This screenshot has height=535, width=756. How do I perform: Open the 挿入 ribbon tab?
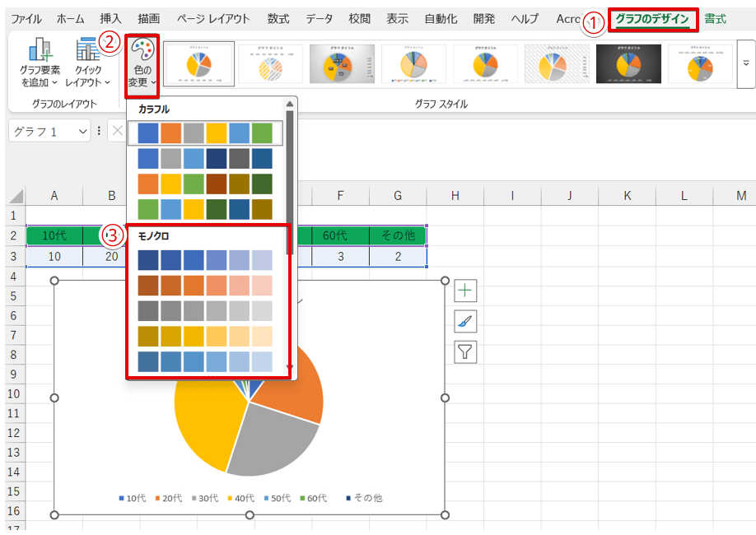point(110,19)
